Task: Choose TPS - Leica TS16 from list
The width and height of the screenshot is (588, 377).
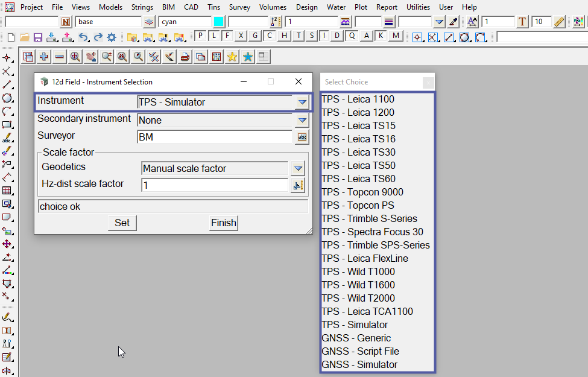Action: point(358,139)
